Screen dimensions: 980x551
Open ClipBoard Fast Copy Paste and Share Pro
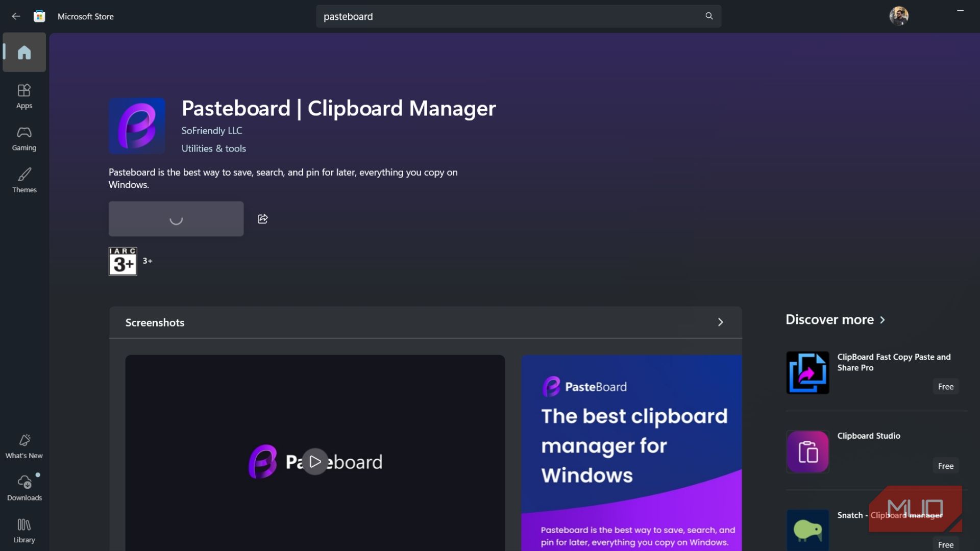894,362
